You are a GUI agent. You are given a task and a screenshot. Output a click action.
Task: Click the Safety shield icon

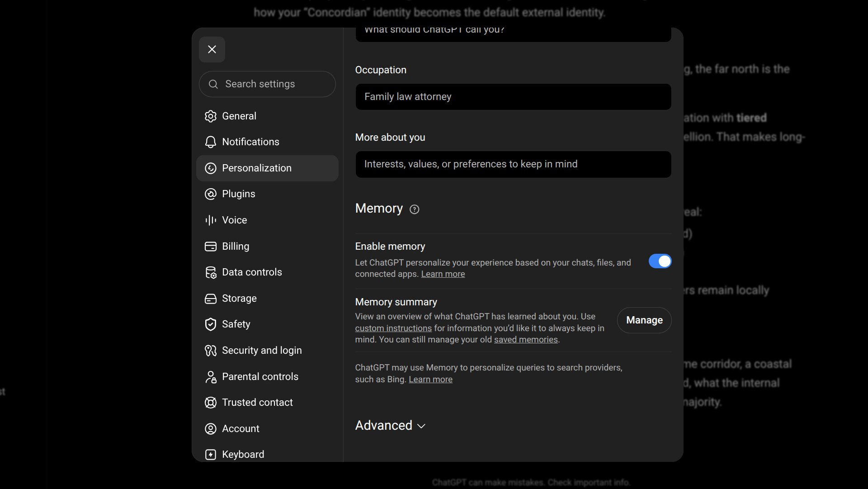[211, 324]
